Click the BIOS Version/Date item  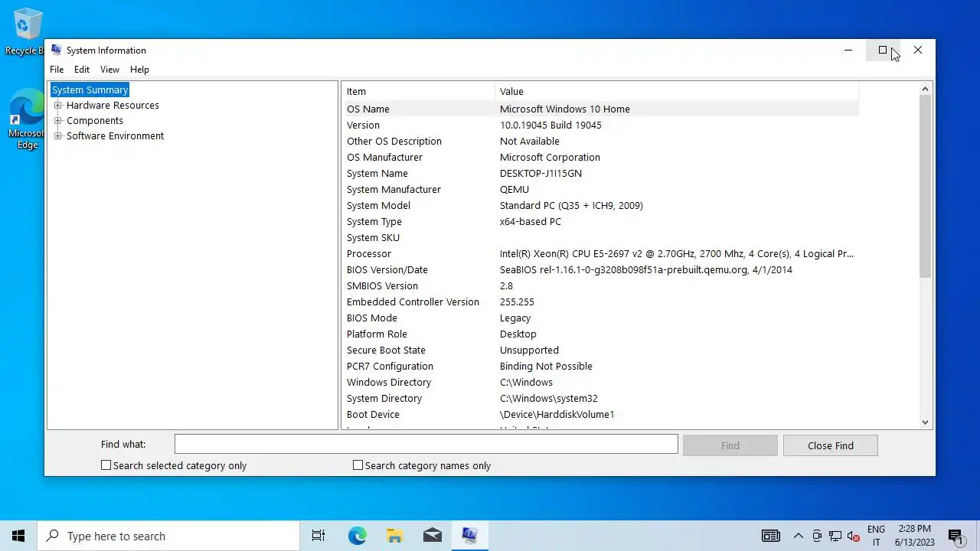click(x=387, y=269)
